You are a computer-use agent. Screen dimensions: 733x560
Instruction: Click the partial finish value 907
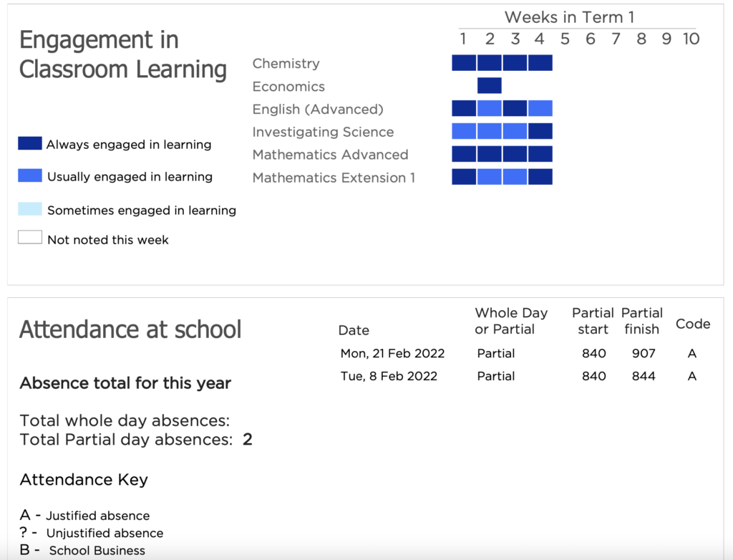point(644,353)
